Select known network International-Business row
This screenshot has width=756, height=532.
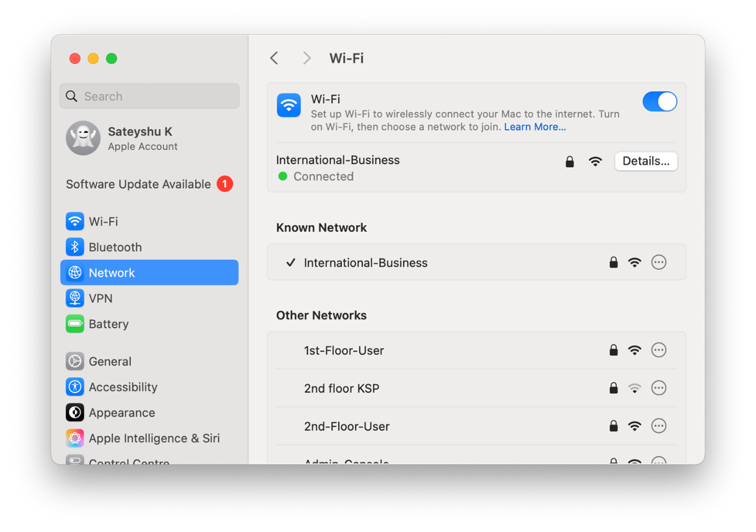click(476, 262)
